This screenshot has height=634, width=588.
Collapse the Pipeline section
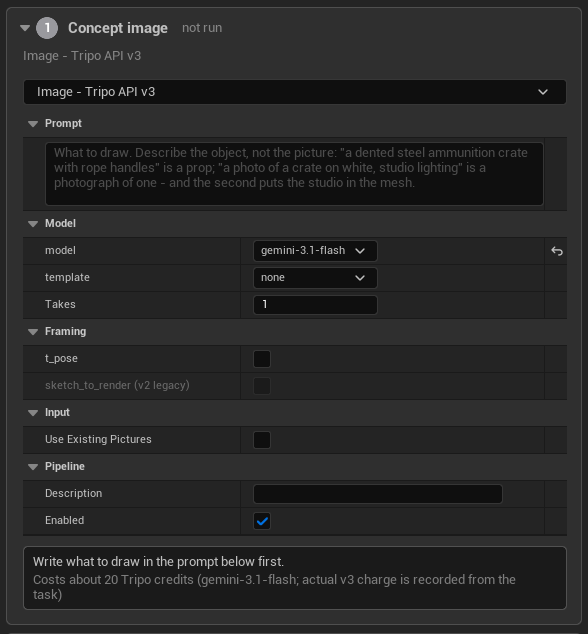click(33, 467)
